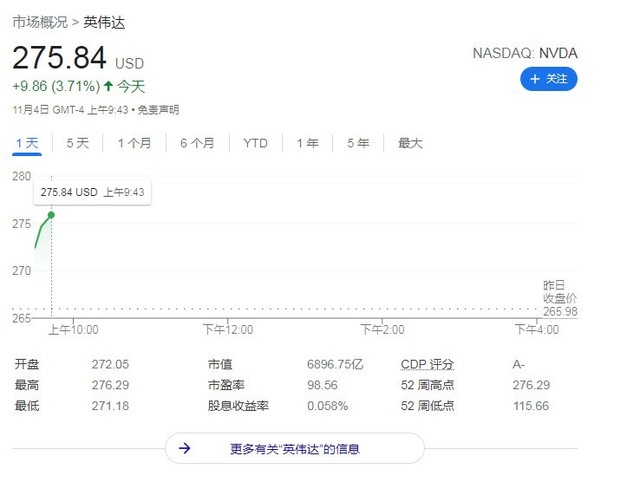Click the NASDAQ: NVDA ticker label
The height and width of the screenshot is (482, 640).
click(525, 53)
